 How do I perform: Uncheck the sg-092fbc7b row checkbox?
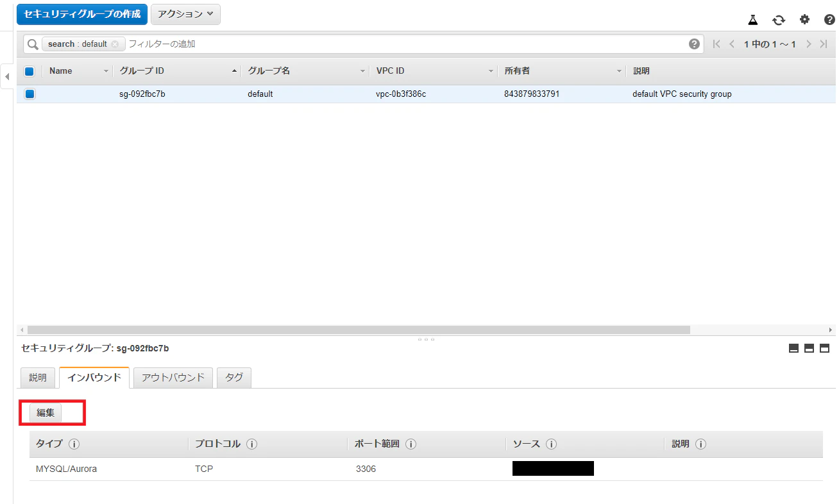pos(30,94)
